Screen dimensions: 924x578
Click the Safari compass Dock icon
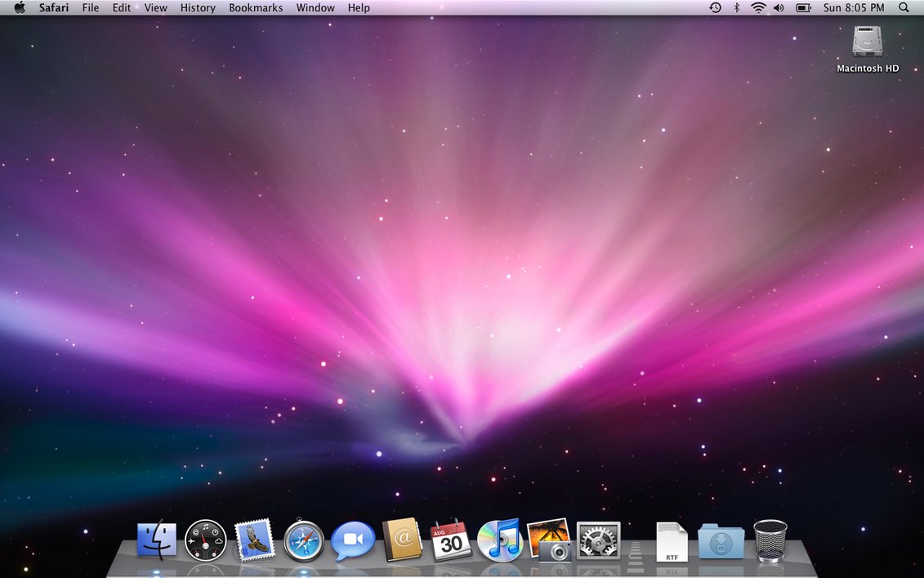pyautogui.click(x=304, y=540)
